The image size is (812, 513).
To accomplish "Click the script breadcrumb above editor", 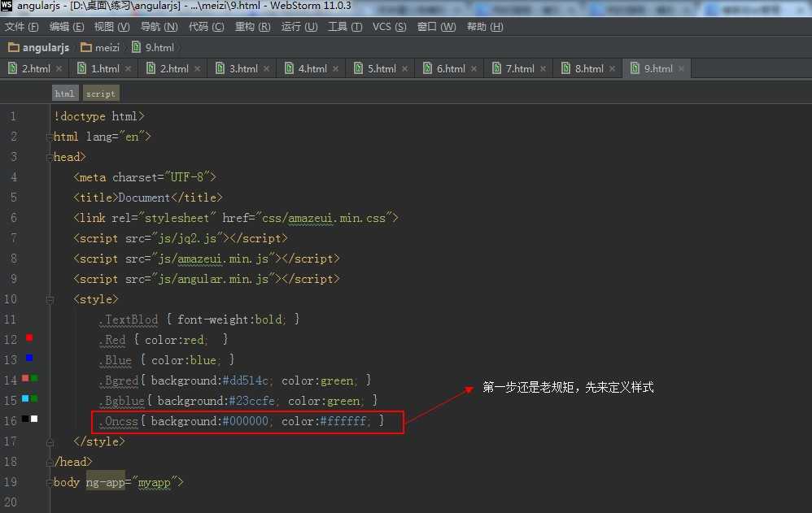I will coord(101,93).
